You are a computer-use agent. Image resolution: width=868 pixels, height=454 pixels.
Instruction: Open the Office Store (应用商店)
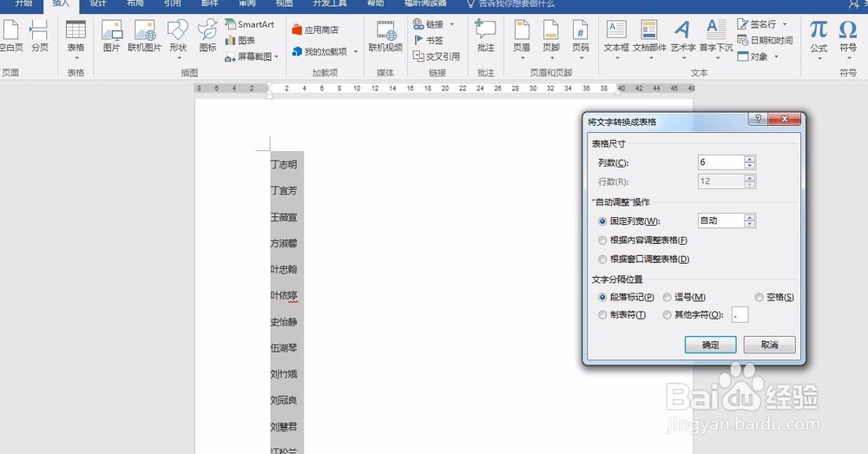(x=315, y=30)
